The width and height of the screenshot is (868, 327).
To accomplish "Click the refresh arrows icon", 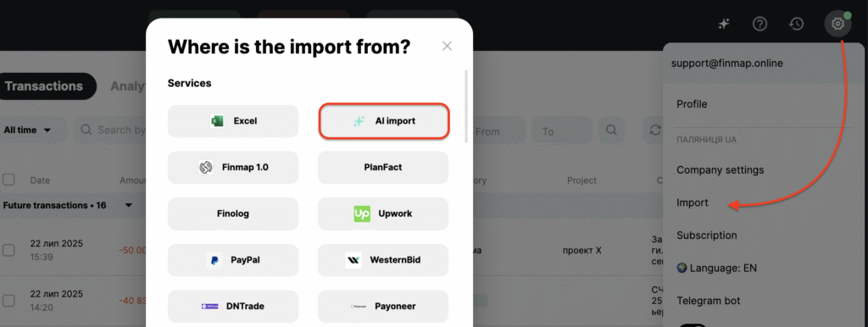I will click(x=655, y=130).
